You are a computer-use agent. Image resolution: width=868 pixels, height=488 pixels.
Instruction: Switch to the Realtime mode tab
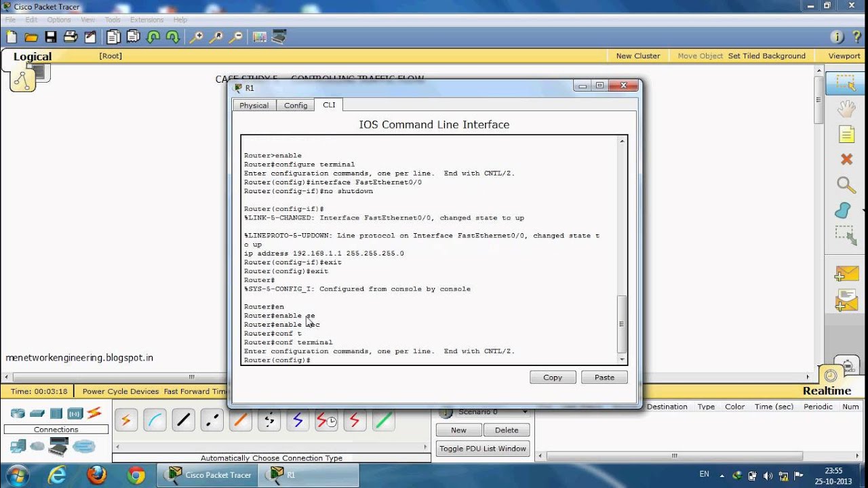[827, 390]
